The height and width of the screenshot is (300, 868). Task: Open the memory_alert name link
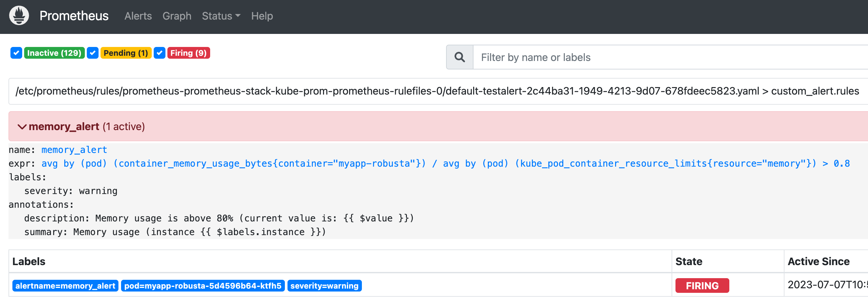[x=74, y=150]
